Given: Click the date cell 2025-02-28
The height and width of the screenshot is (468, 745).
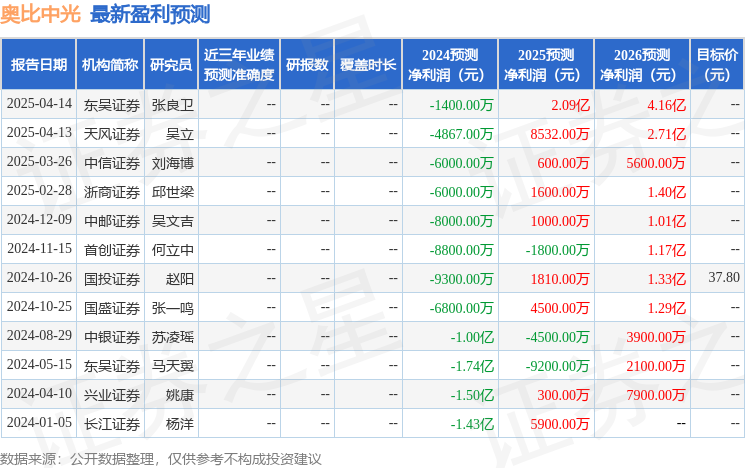Looking at the screenshot, I should pos(39,191).
